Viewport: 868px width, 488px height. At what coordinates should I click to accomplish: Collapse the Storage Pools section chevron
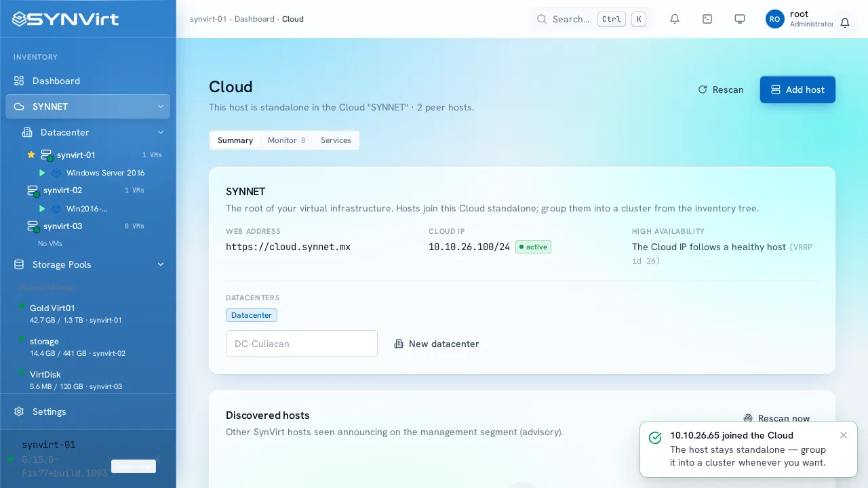[161, 264]
